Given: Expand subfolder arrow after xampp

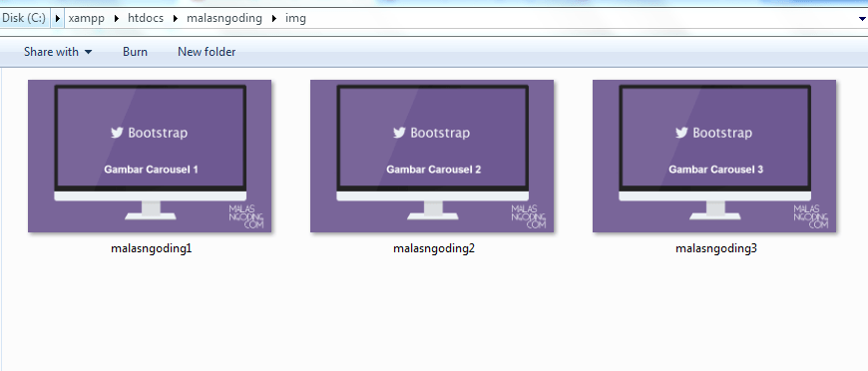Looking at the screenshot, I should (117, 18).
